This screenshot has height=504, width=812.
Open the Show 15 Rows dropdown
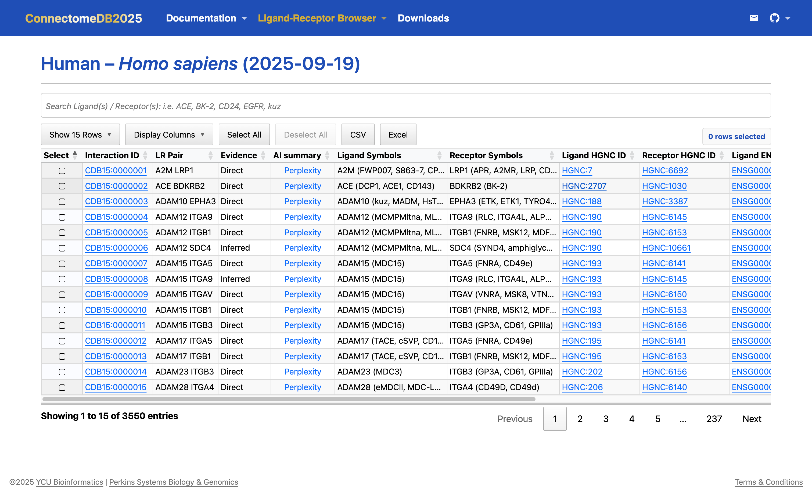point(80,135)
